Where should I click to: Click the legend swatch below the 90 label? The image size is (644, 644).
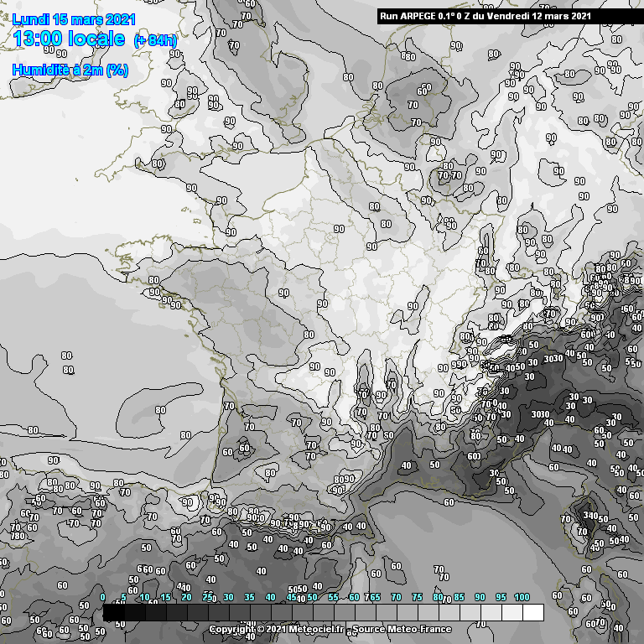pyautogui.click(x=491, y=613)
